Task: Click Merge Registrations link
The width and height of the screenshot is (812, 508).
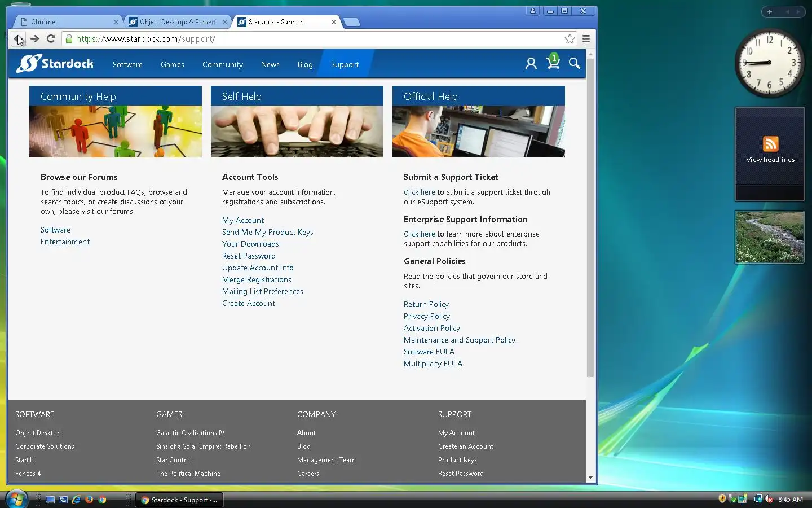Action: tap(257, 279)
